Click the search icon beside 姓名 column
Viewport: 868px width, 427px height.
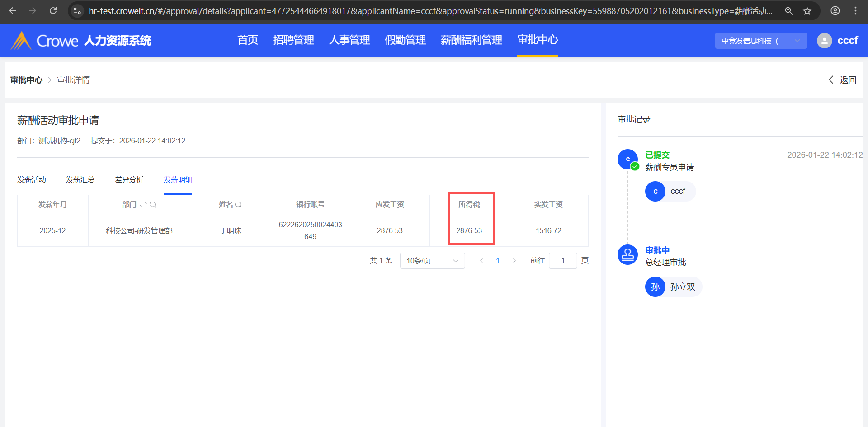[238, 205]
